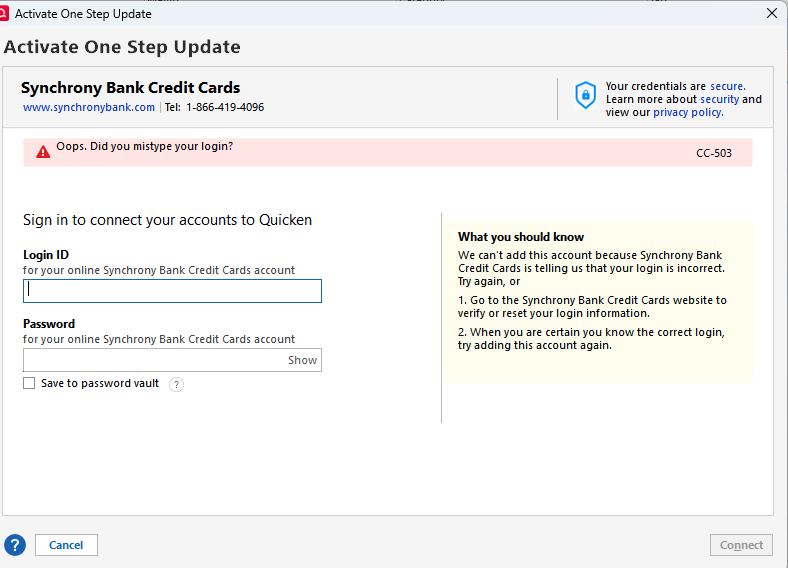Screen dimensions: 788x568
Task: Click the 'Password' field label
Action: click(x=49, y=324)
